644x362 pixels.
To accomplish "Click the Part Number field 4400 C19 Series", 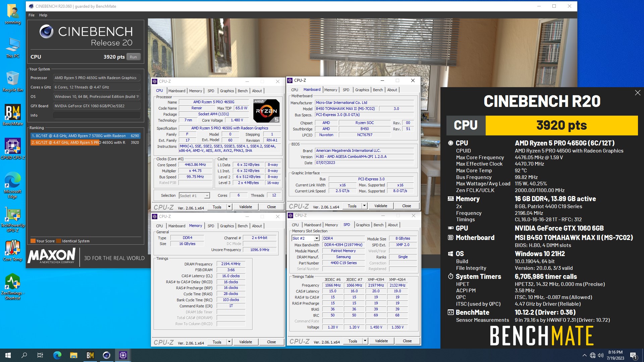I will 343,263.
